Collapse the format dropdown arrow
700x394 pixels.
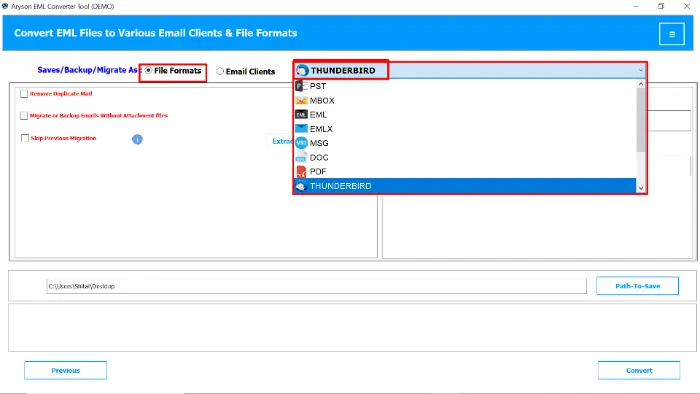(640, 71)
